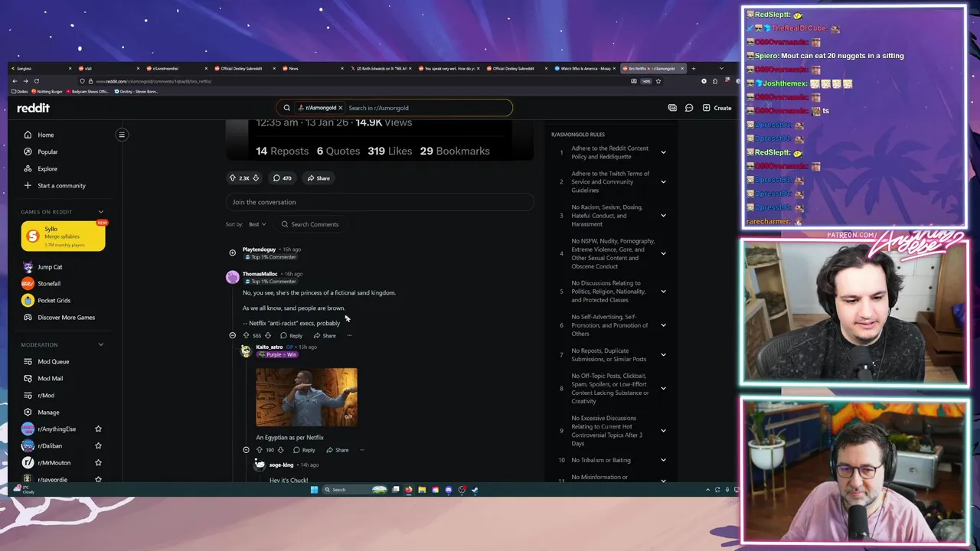This screenshot has height=551, width=980.
Task: Switch to the Watch Who Is America tab
Action: [585, 68]
